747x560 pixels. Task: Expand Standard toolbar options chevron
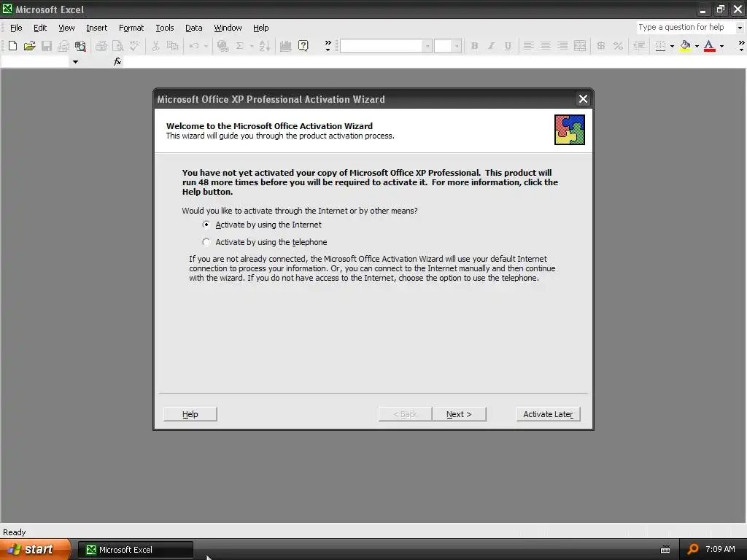pyautogui.click(x=328, y=46)
